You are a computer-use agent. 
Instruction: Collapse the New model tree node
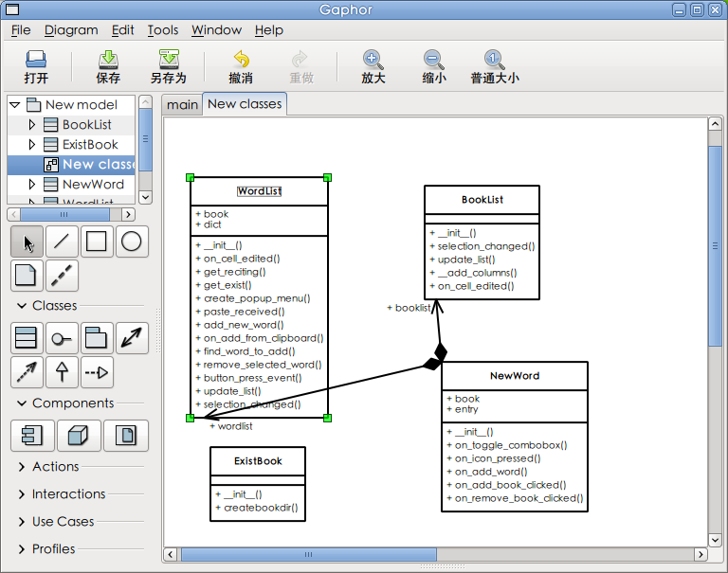coord(15,105)
